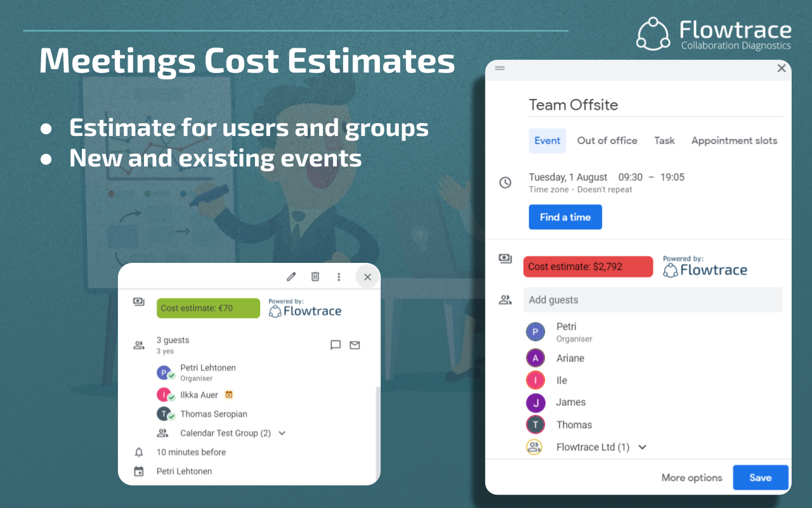The height and width of the screenshot is (508, 812).
Task: Switch to the Out of office tab
Action: (x=606, y=140)
